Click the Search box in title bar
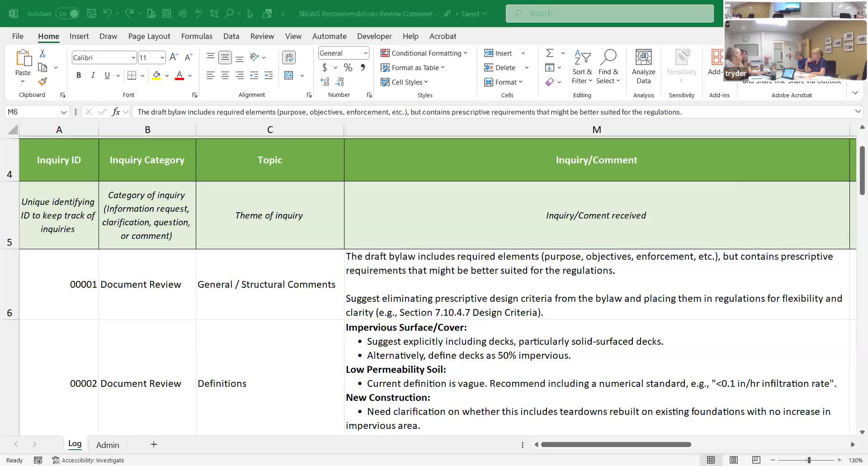 click(x=609, y=14)
